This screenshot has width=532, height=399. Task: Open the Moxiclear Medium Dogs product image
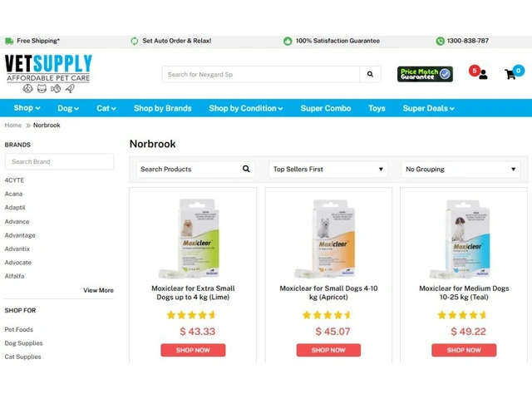pos(464,239)
